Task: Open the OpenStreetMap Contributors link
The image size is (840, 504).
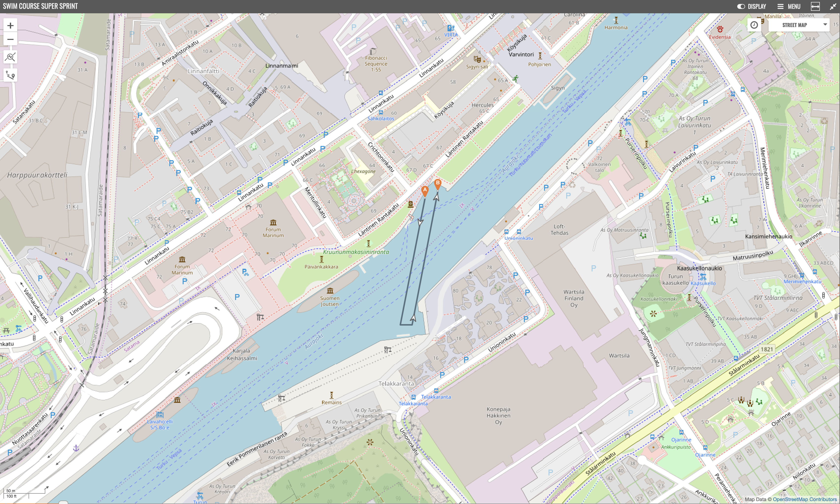Action: 804,499
